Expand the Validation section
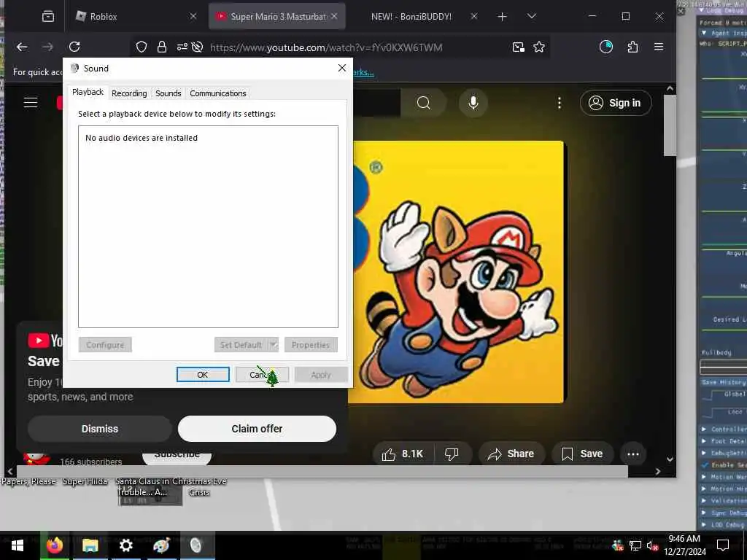The width and height of the screenshot is (747, 560). [x=704, y=500]
